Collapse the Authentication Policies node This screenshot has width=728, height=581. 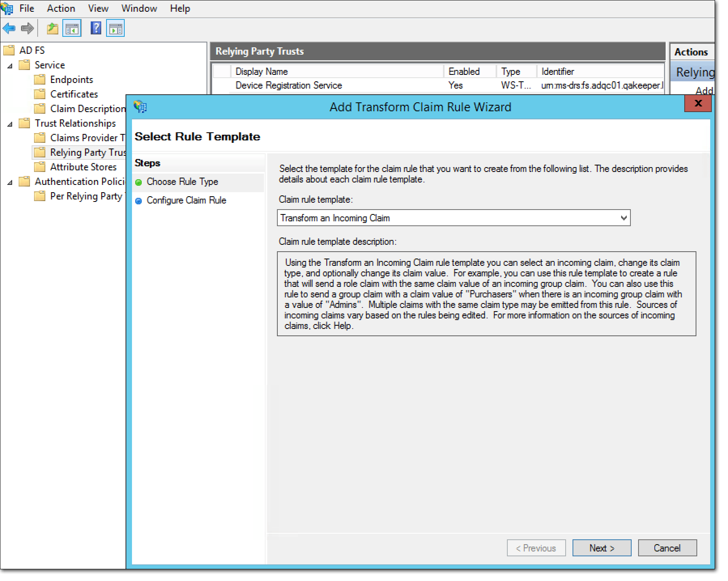[x=9, y=182]
